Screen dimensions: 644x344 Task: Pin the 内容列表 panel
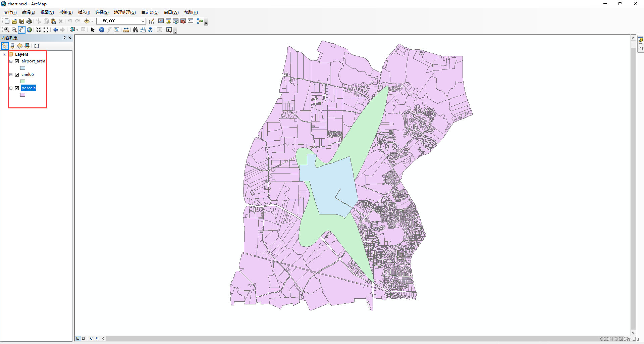tap(64, 38)
